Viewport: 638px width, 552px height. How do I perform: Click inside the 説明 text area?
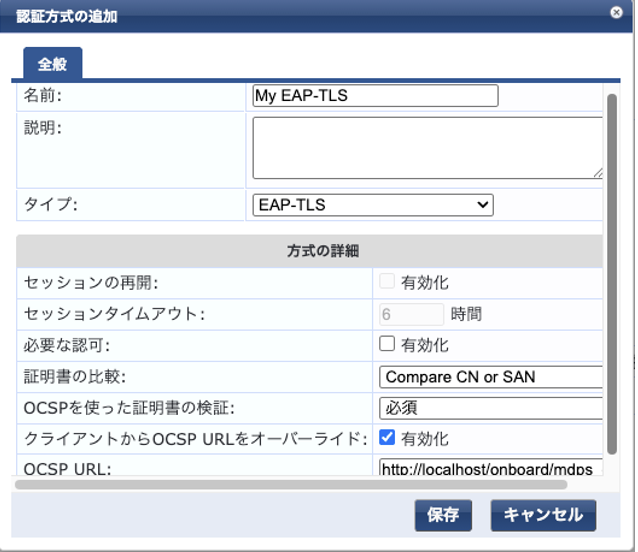click(x=427, y=147)
